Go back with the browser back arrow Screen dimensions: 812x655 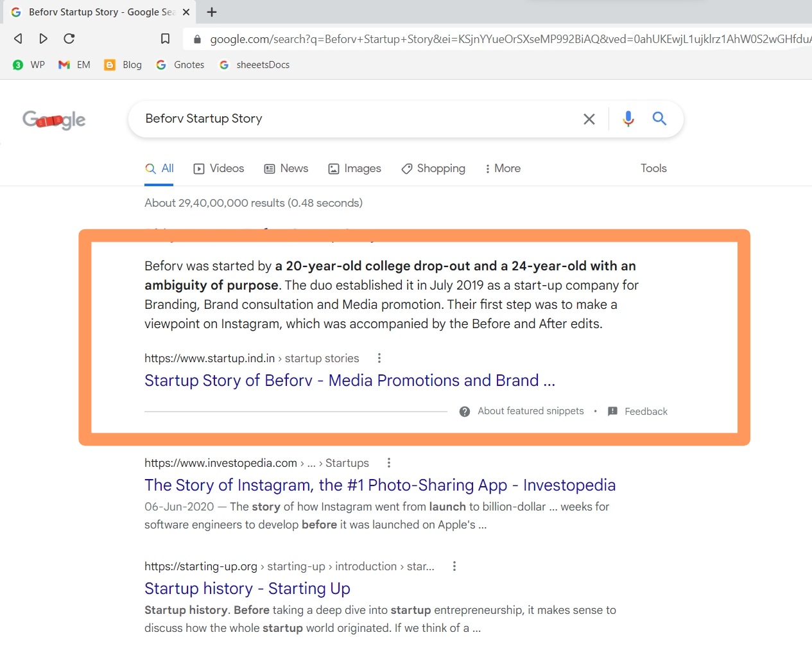18,39
